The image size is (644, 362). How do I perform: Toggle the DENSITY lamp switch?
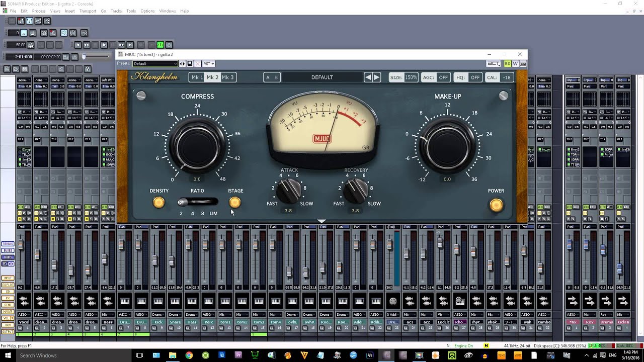[x=159, y=202]
